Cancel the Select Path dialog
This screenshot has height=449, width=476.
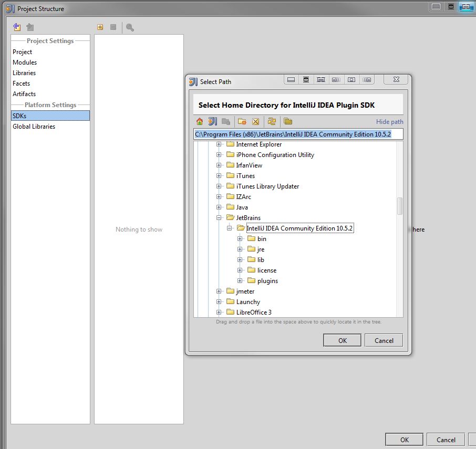click(x=384, y=340)
